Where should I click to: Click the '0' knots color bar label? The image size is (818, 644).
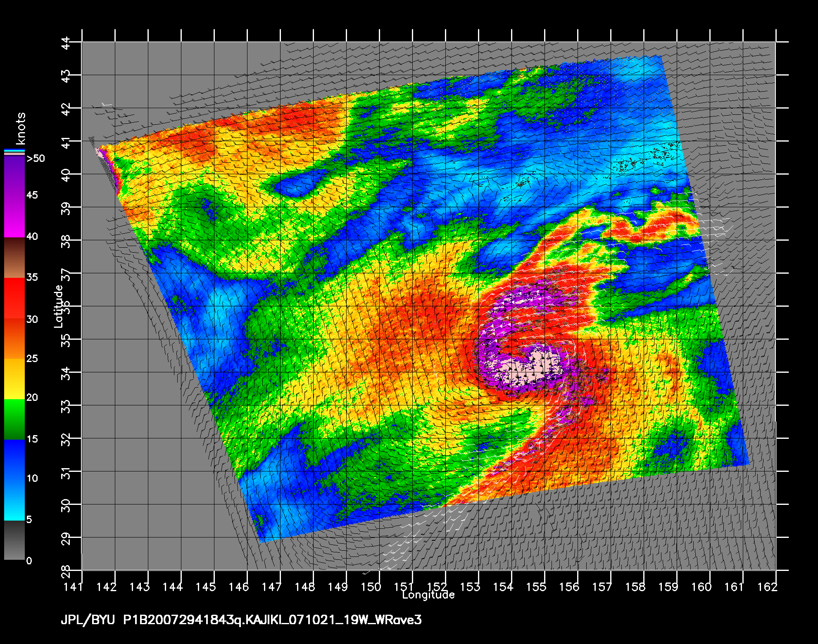click(x=29, y=561)
